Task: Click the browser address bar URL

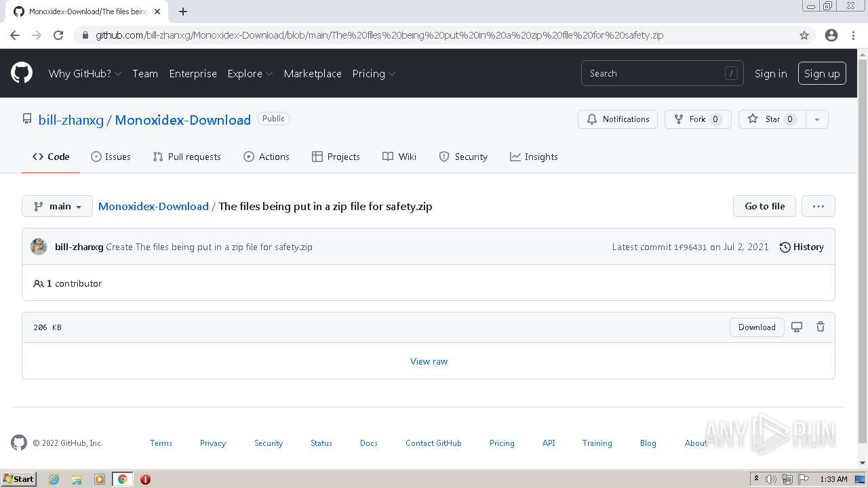Action: pos(379,35)
